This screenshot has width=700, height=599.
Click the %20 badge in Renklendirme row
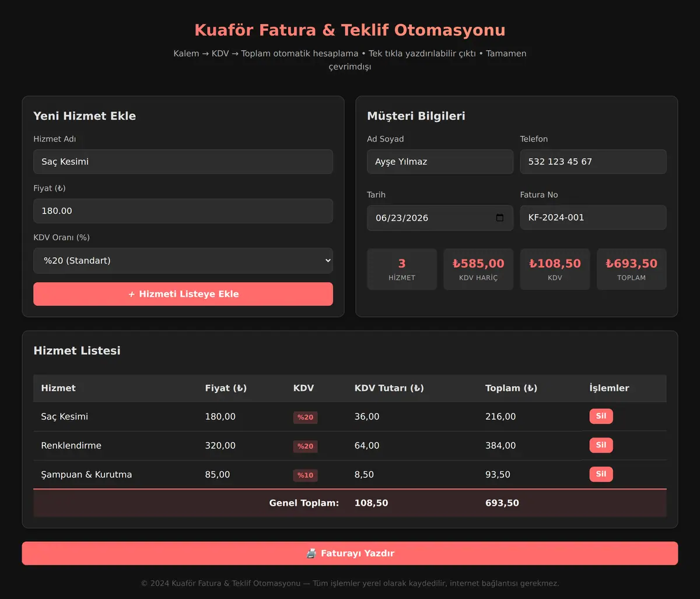coord(305,446)
